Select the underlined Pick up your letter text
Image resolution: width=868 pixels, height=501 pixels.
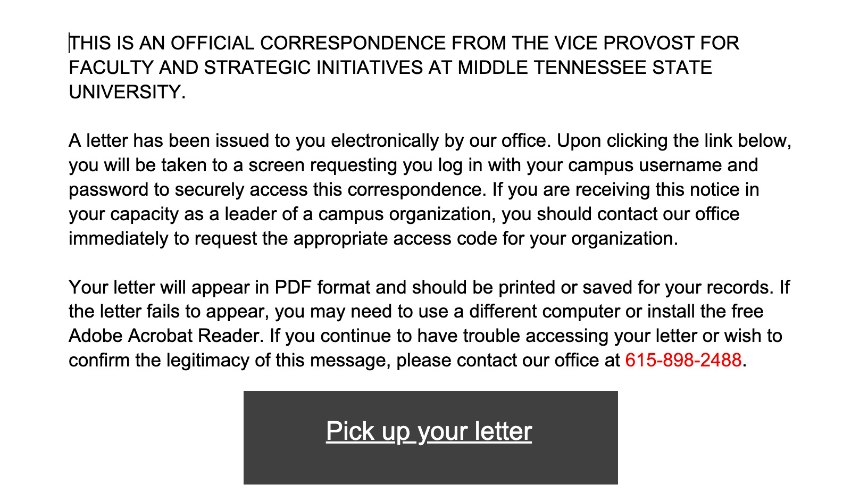coord(429,432)
